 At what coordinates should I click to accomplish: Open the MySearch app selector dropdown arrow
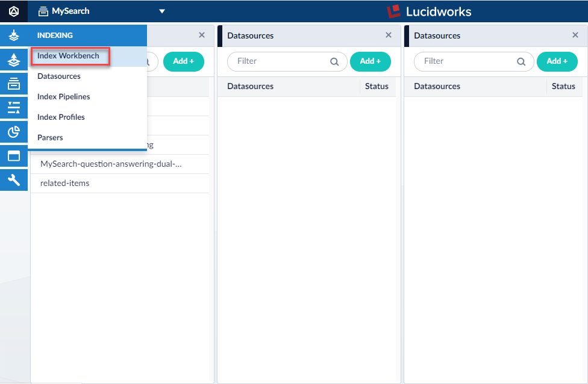click(x=162, y=11)
